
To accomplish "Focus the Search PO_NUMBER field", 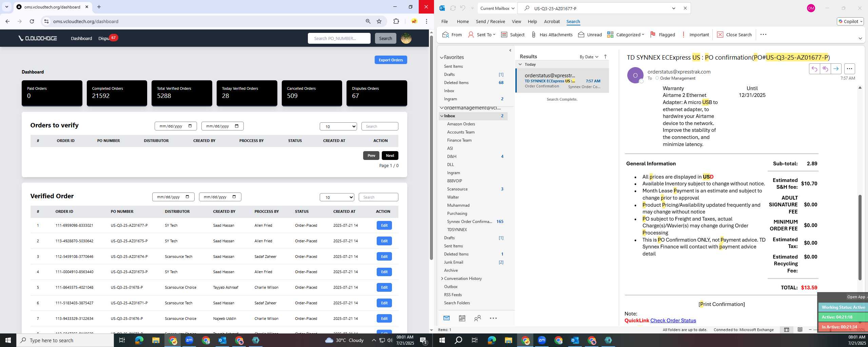I will pos(339,38).
